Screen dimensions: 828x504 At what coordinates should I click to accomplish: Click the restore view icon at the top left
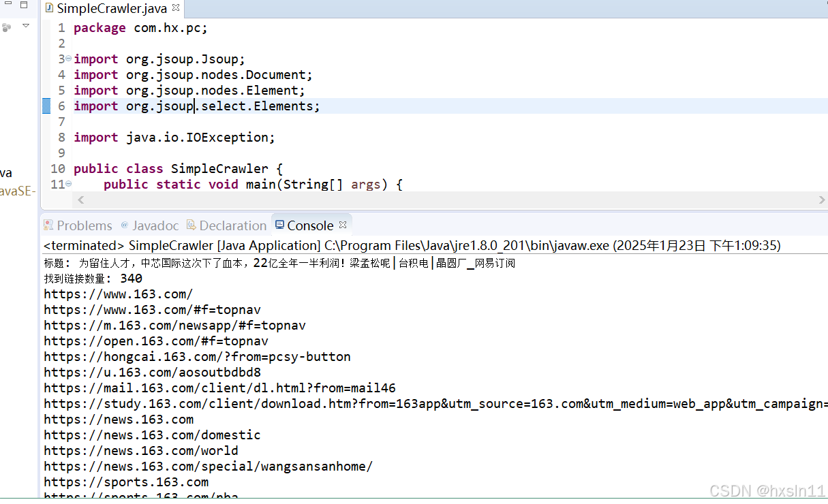(x=24, y=5)
